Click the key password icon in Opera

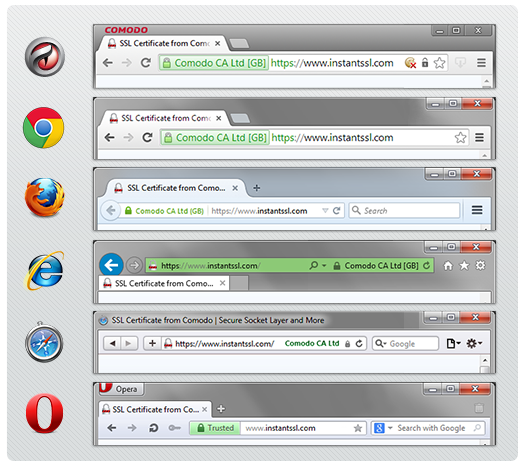point(174,428)
